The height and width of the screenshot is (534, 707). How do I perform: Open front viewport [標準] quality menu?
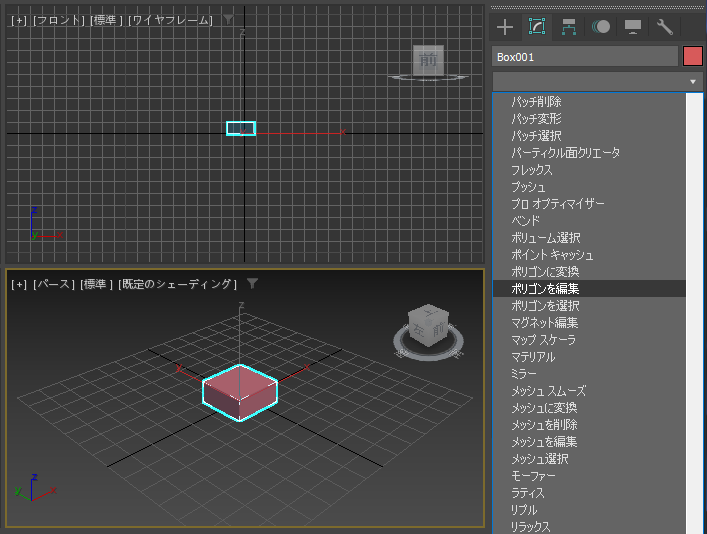[106, 20]
